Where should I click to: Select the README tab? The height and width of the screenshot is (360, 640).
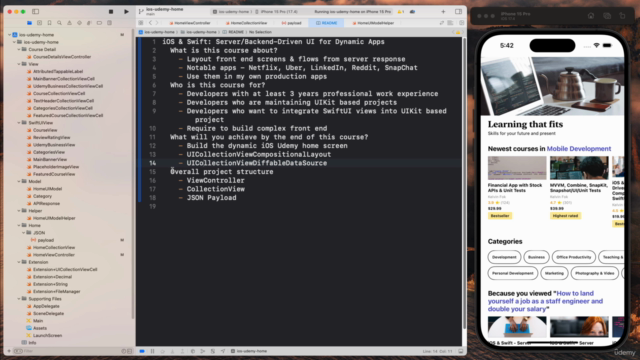coord(327,23)
